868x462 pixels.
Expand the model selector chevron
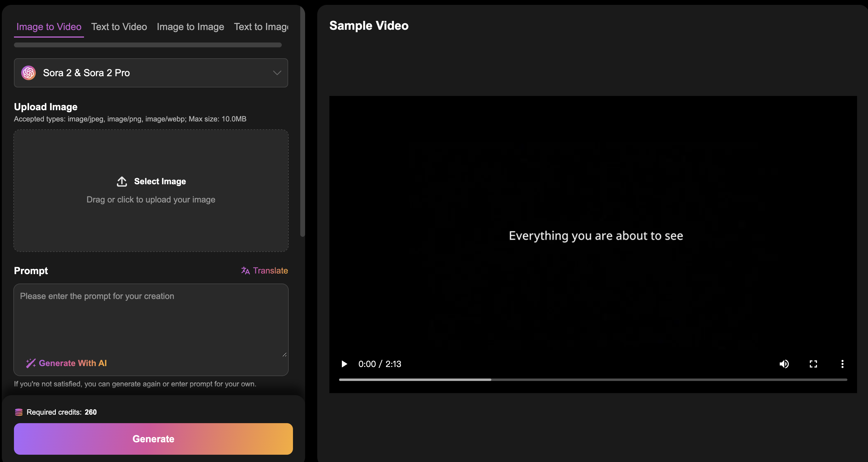[277, 73]
